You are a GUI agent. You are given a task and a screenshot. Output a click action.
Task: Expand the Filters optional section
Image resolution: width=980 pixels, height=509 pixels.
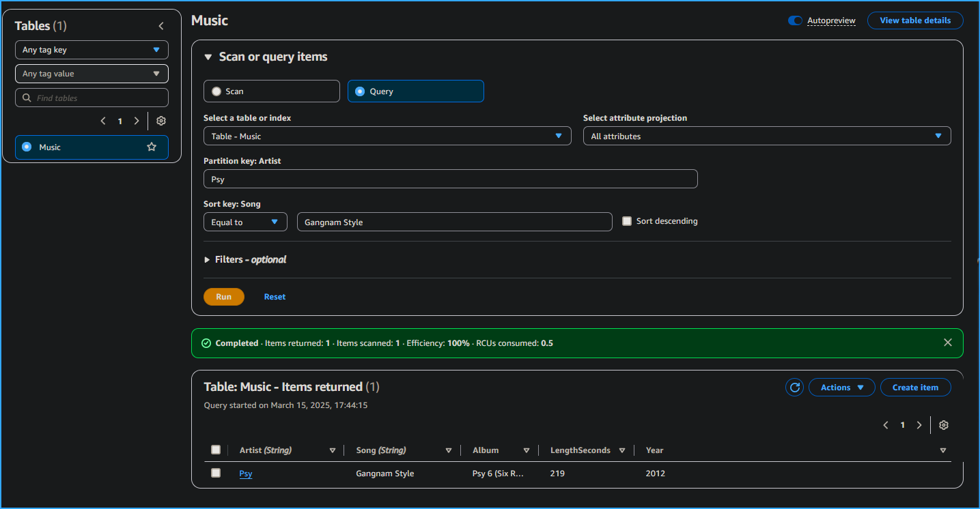coord(245,260)
